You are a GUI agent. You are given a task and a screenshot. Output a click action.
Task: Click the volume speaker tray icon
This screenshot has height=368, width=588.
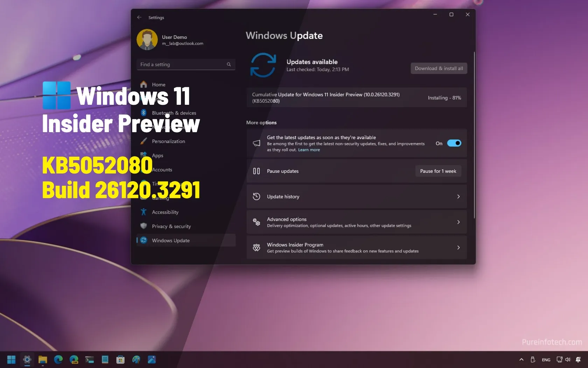click(x=568, y=360)
